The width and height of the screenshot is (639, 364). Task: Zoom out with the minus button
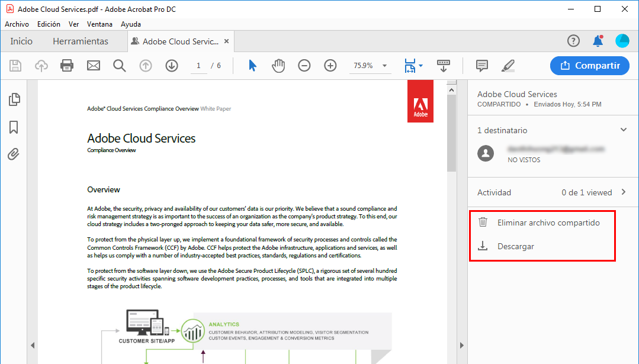[304, 66]
